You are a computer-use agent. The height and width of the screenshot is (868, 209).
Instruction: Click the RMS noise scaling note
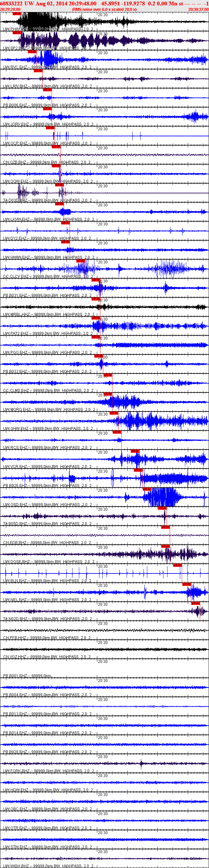pyautogui.click(x=104, y=10)
